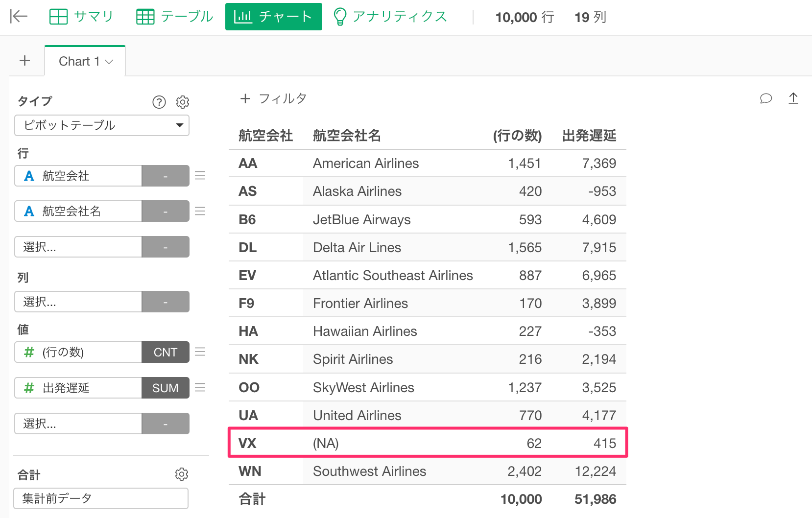Open the menu icon beside (行の数) value
The height and width of the screenshot is (518, 812).
coord(200,352)
